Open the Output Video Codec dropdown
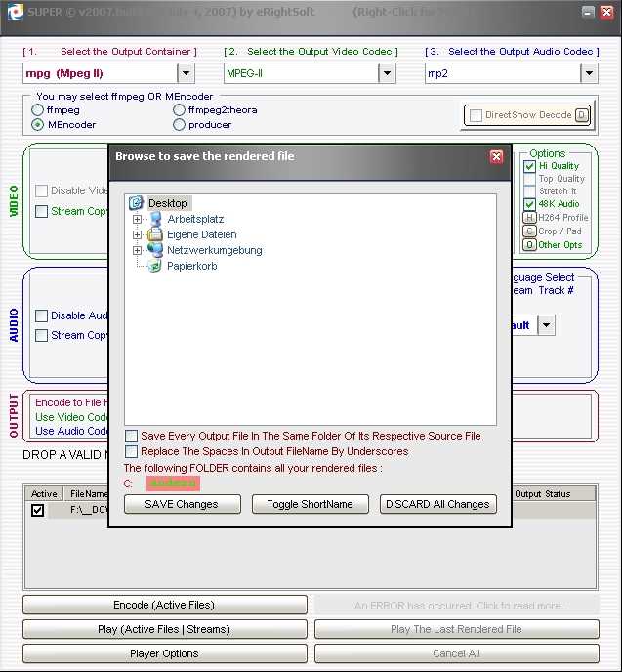The height and width of the screenshot is (672, 622). click(x=388, y=73)
